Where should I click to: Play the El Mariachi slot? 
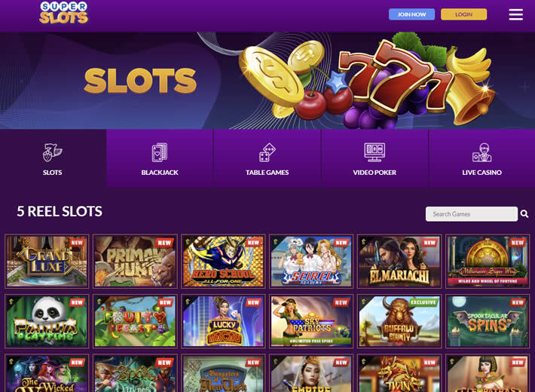(399, 262)
